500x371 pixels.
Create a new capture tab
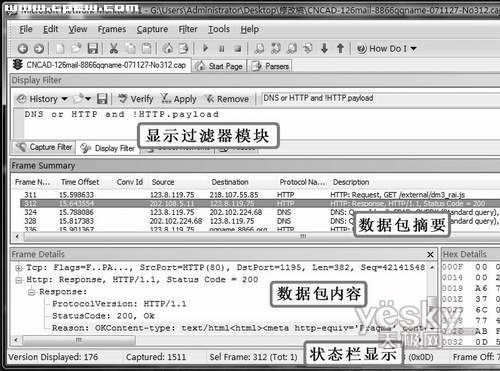[x=60, y=49]
